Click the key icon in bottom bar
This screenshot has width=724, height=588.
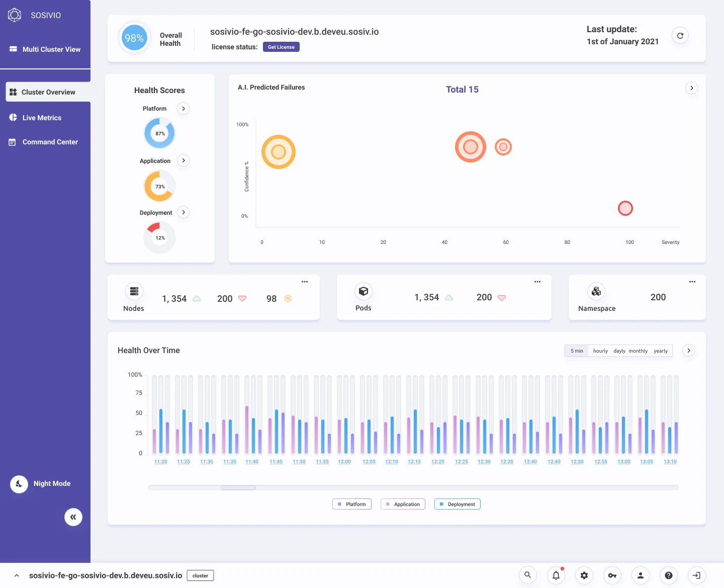point(612,575)
